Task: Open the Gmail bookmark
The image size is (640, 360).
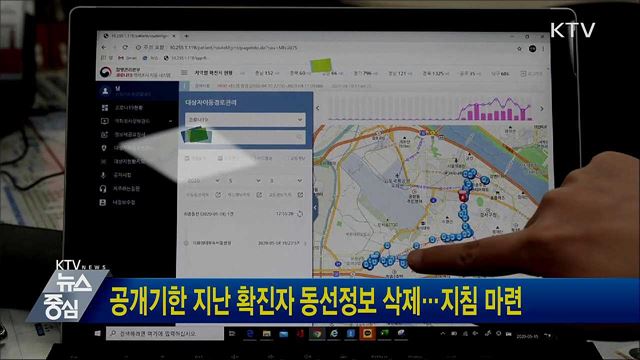Action: [127, 58]
